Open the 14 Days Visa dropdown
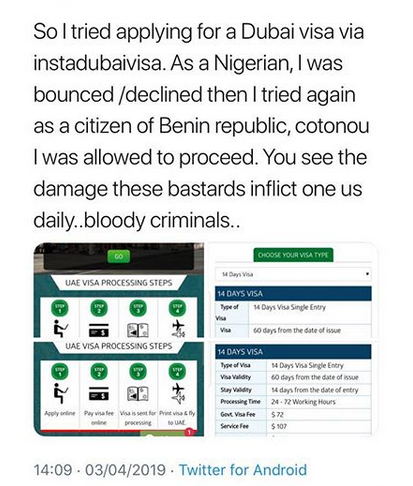This screenshot has height=486, width=413. point(293,274)
